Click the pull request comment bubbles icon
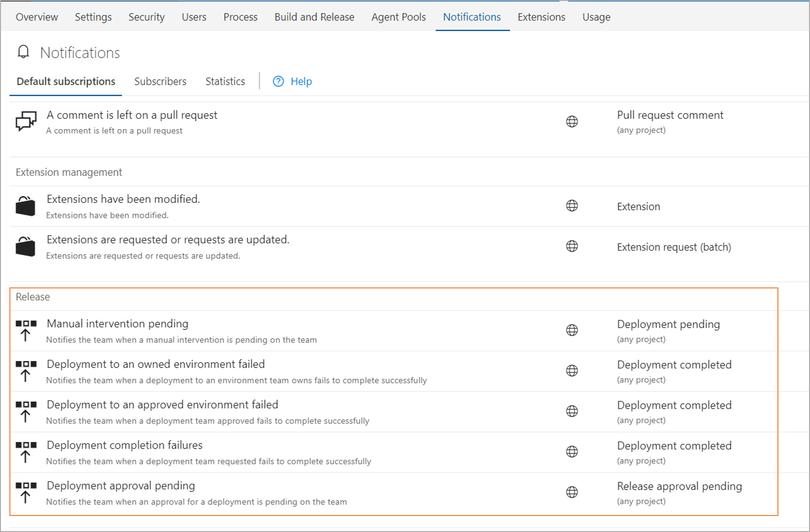Screen dimensions: 810x532 [x=26, y=122]
